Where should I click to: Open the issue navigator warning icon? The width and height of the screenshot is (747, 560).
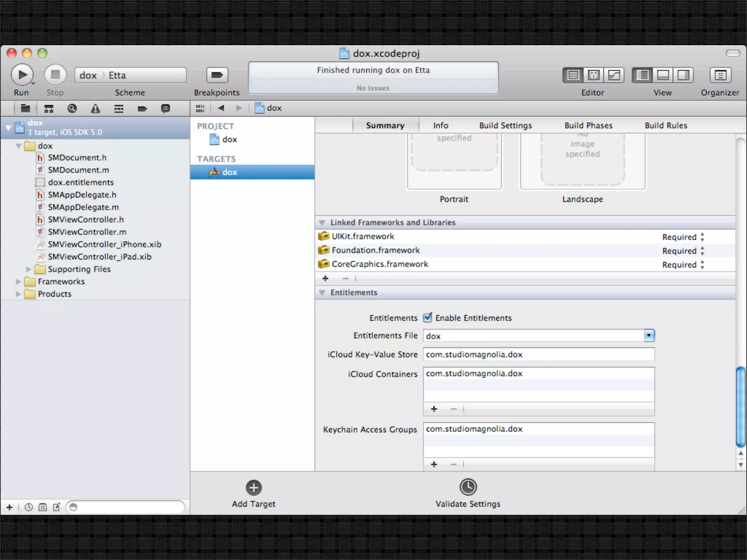[95, 108]
